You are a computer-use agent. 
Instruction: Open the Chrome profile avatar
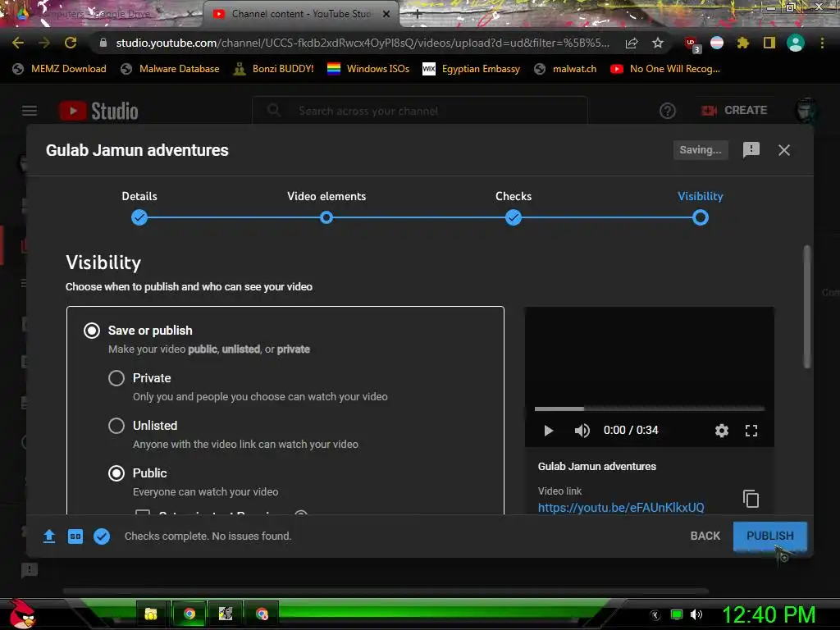[796, 43]
